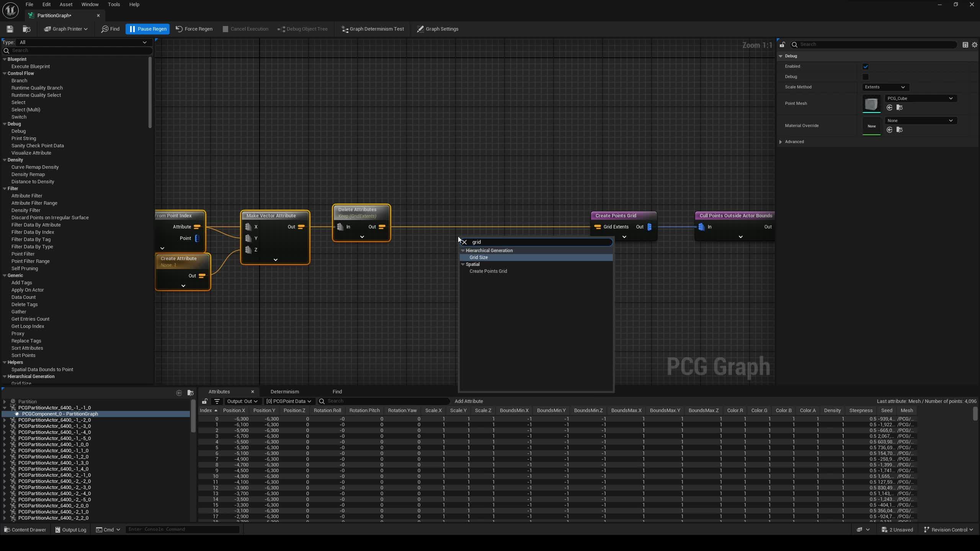Uncheck the Enabled checkbox

(865, 67)
